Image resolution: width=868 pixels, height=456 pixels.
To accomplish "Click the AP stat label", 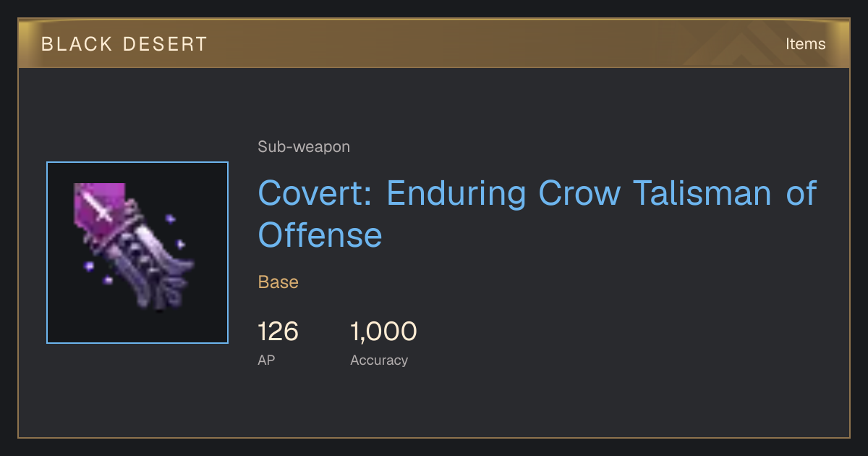I will coord(266,360).
